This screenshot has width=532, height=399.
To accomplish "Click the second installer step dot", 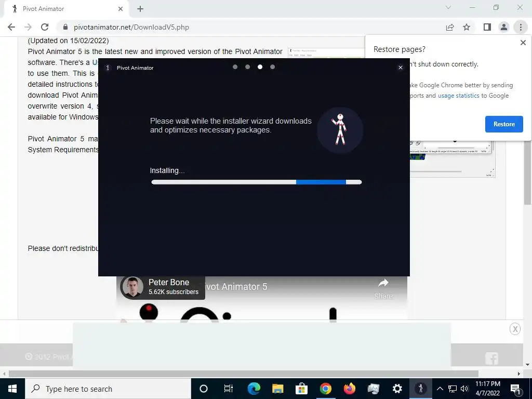I will (248, 67).
